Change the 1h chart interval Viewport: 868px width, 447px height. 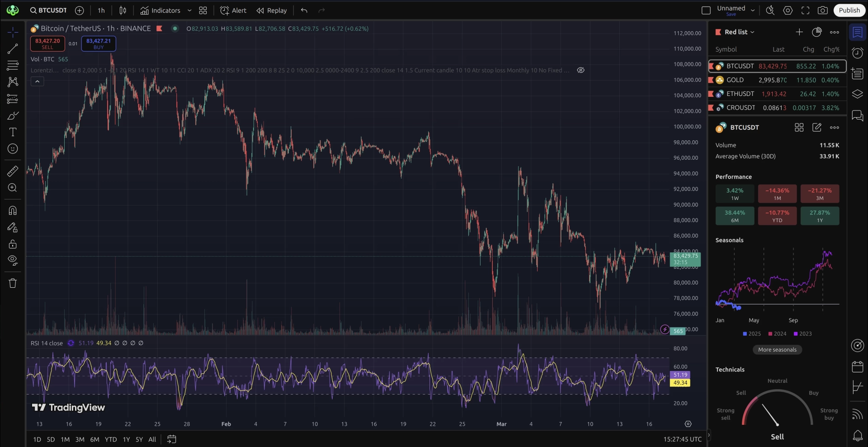101,10
